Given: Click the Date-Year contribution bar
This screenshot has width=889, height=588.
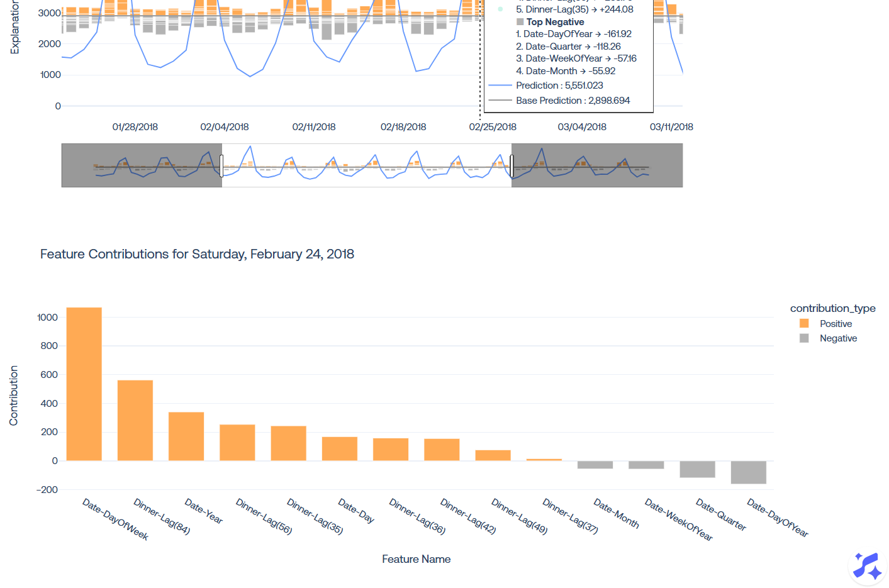Looking at the screenshot, I should [x=186, y=436].
